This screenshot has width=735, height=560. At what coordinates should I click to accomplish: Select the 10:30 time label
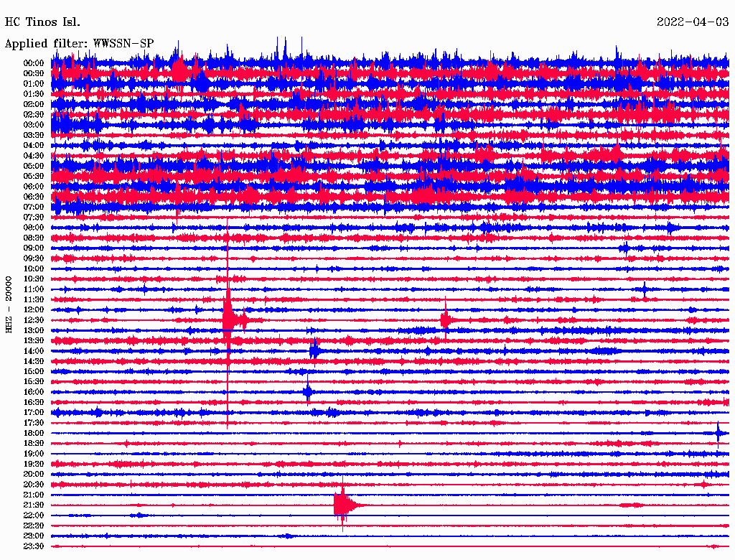pos(34,279)
